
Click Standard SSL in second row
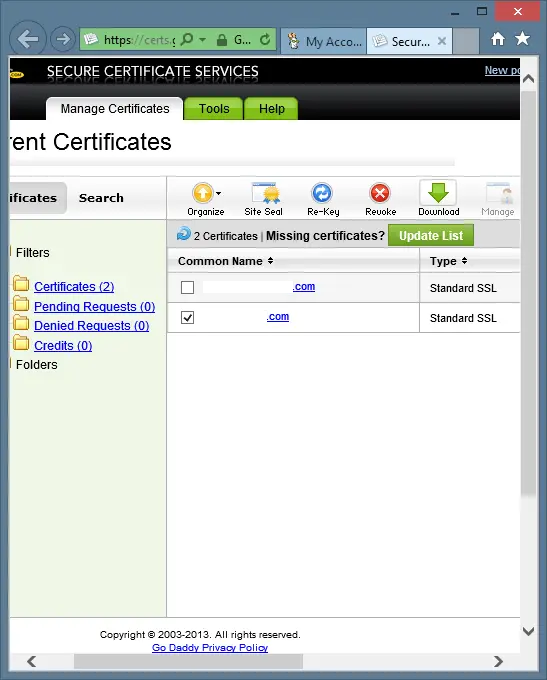(x=463, y=318)
